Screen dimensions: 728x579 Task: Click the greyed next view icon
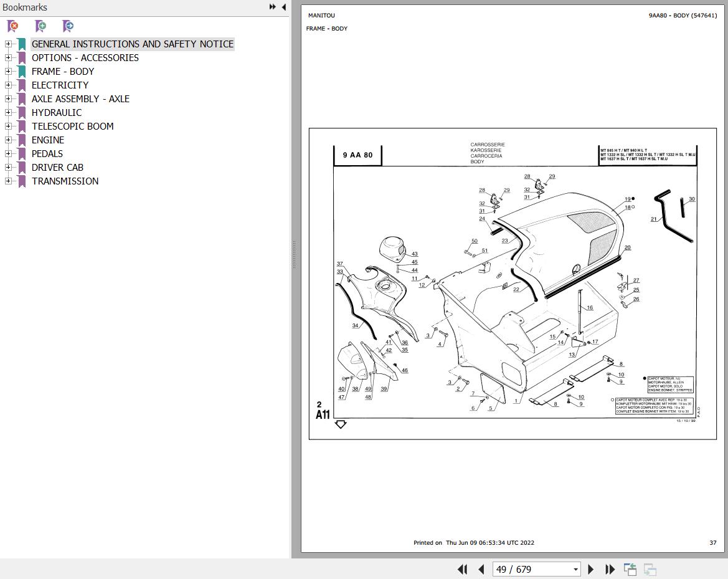pyautogui.click(x=650, y=569)
